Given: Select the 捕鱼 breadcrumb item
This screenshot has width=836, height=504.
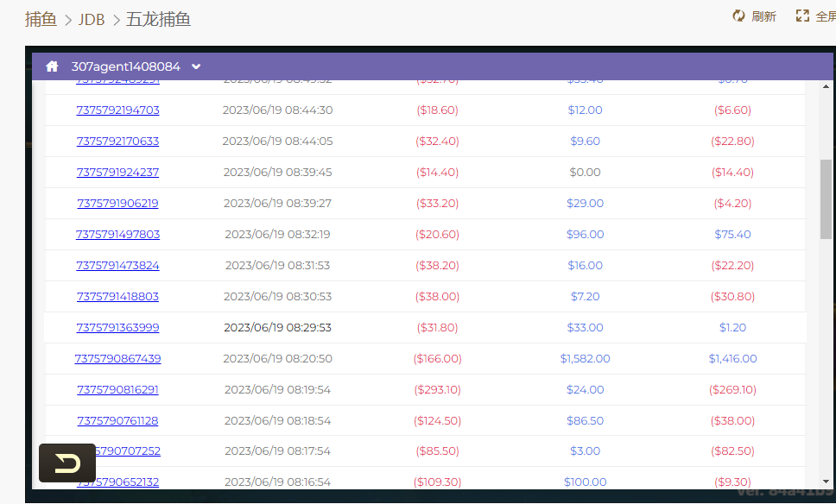Looking at the screenshot, I should [x=41, y=19].
